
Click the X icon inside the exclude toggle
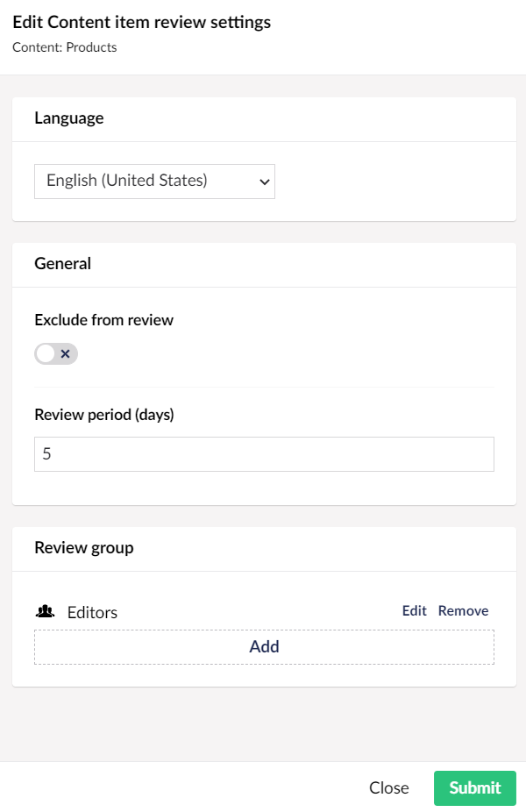coord(65,353)
